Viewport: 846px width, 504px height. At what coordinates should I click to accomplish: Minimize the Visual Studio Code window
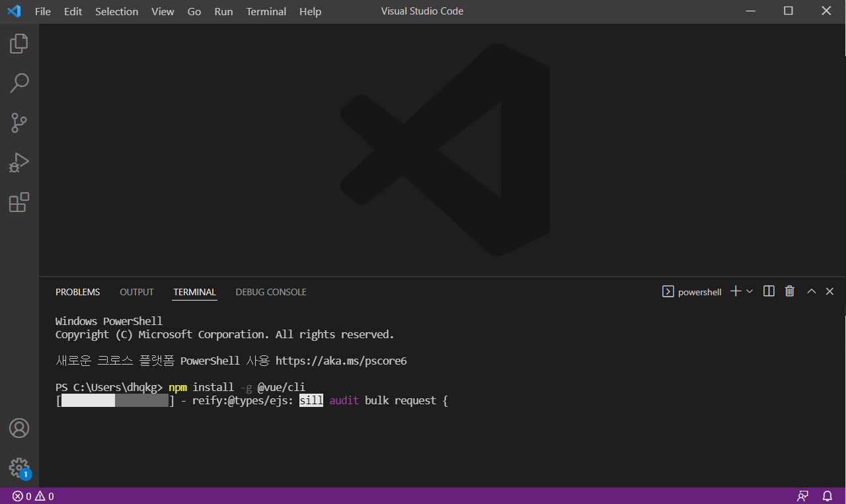pyautogui.click(x=750, y=11)
